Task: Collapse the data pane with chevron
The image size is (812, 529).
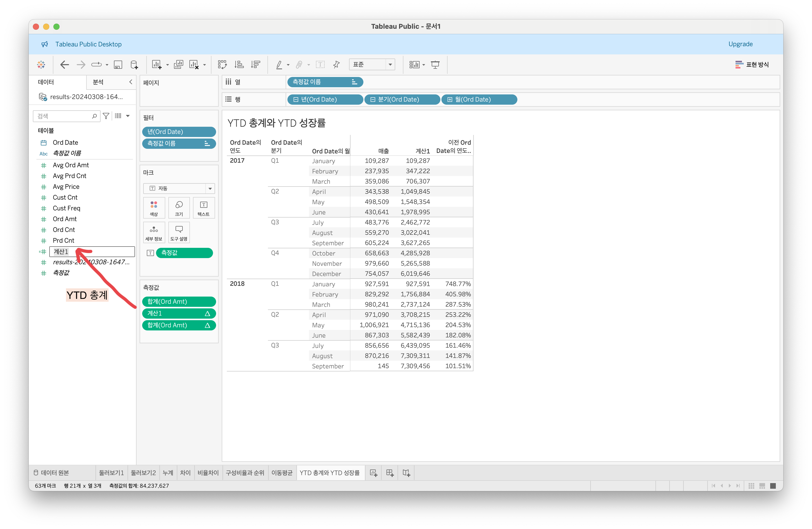Action: (x=131, y=82)
